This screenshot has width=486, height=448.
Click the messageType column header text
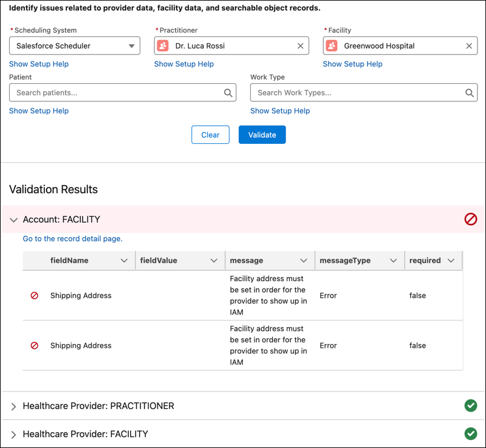[x=345, y=260]
